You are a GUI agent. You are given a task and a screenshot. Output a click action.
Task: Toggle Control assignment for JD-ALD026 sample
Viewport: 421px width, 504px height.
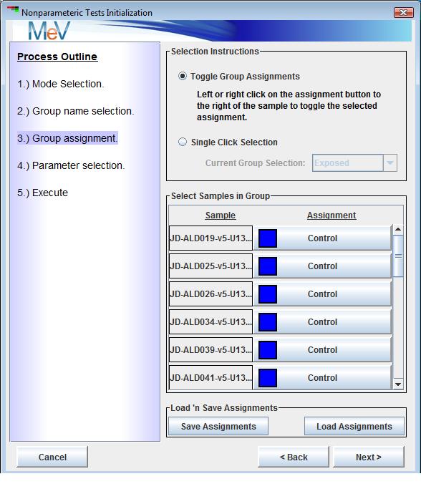(323, 294)
